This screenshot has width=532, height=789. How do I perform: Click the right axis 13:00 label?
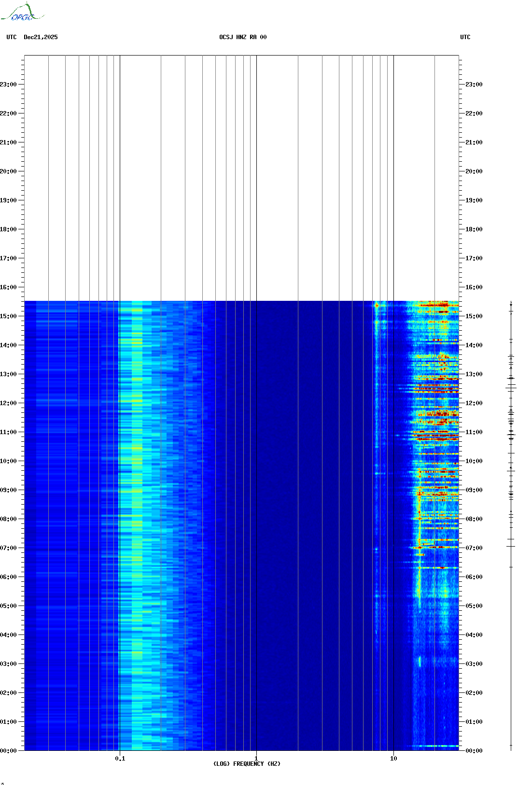[474, 374]
